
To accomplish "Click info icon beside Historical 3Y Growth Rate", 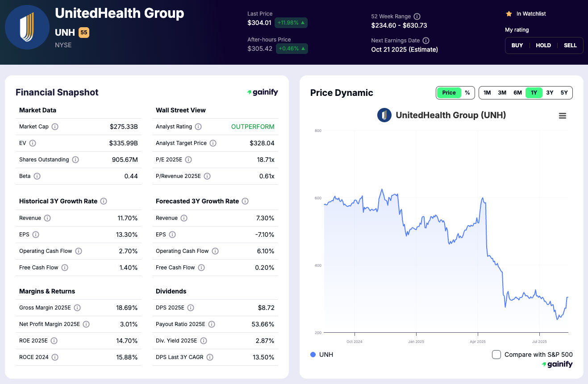I will coord(104,201).
